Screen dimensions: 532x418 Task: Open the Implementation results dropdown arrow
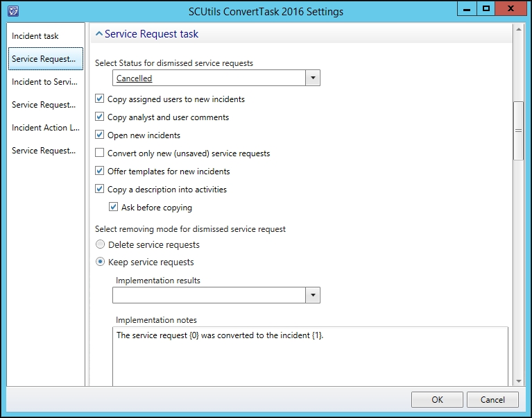pos(313,295)
